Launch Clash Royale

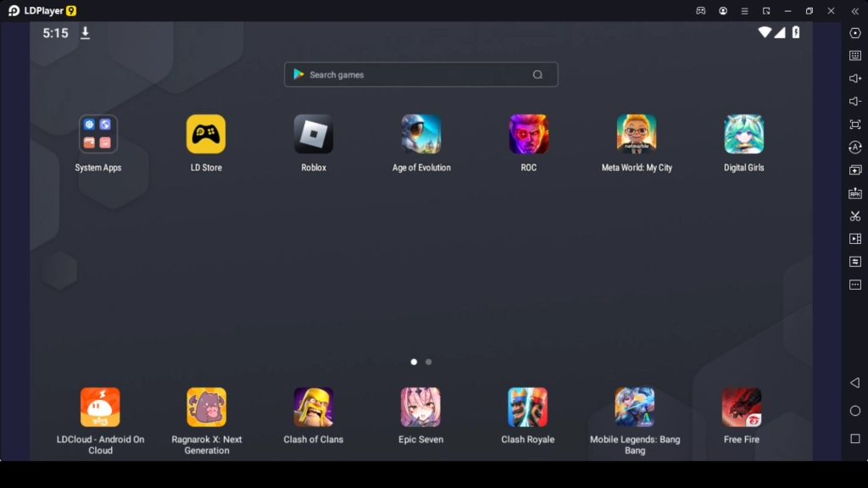point(527,408)
